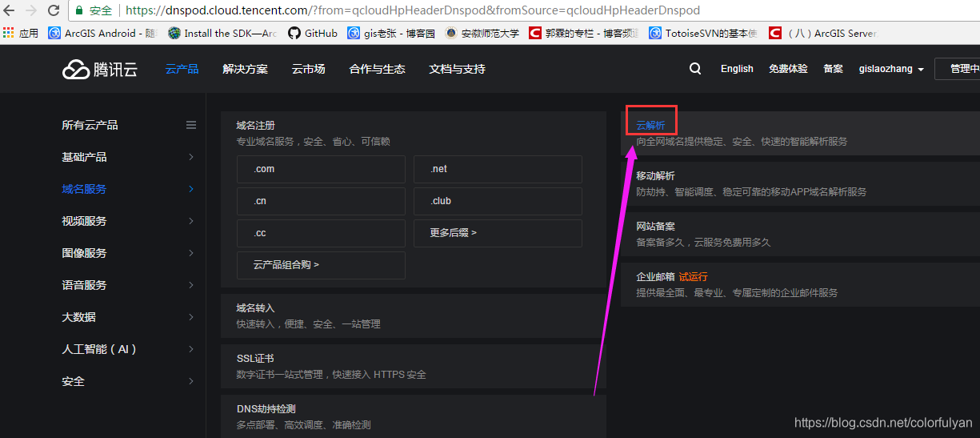
Task: Open the 网站备案 product link
Action: pyautogui.click(x=655, y=227)
